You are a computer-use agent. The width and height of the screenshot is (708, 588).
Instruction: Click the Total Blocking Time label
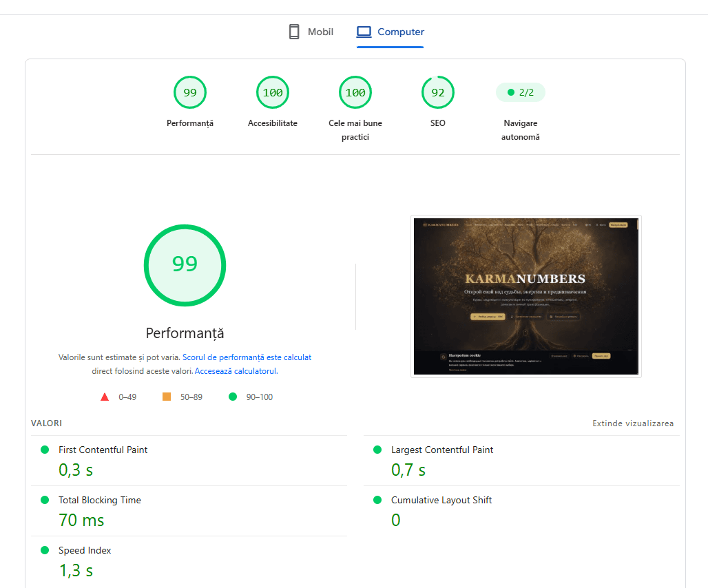(100, 500)
